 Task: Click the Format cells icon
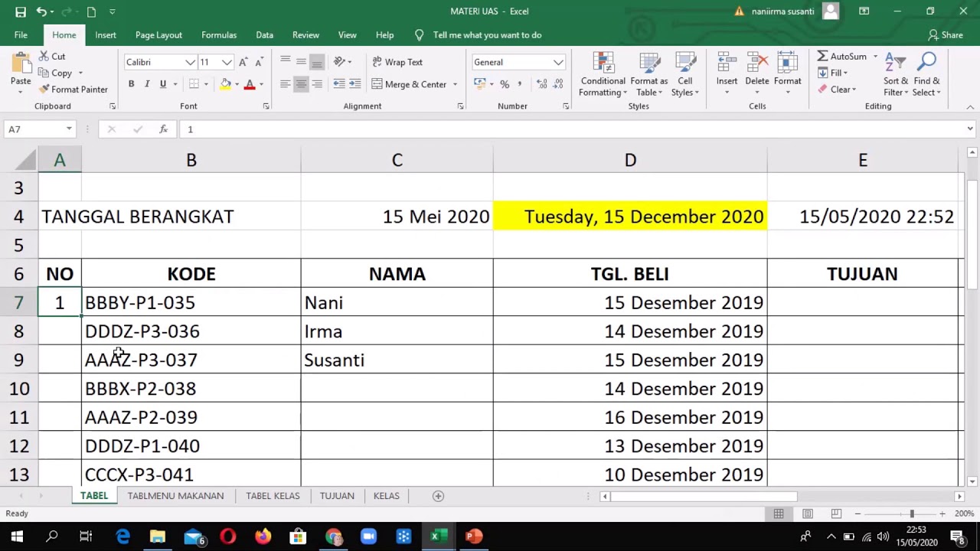pos(787,63)
